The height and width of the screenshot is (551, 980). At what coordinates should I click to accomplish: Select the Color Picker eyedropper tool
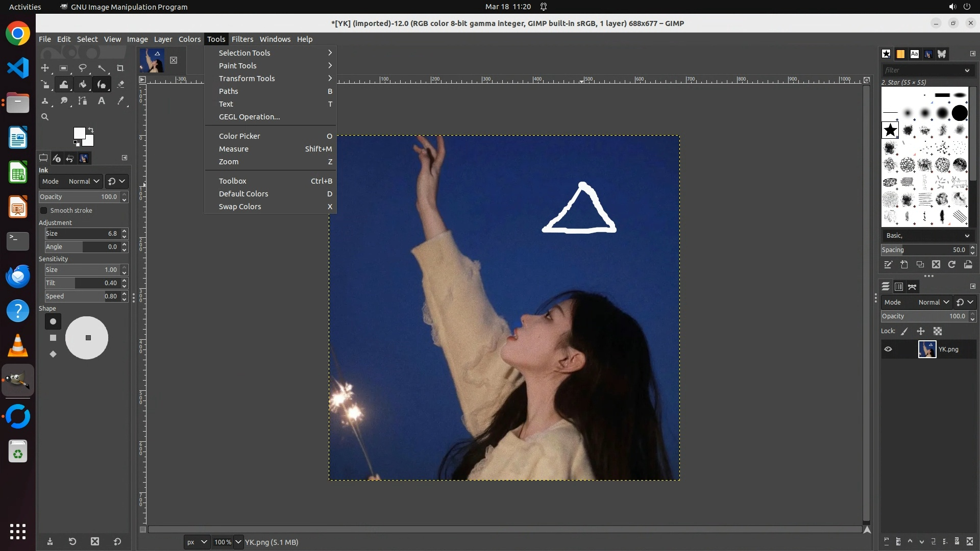(x=120, y=101)
